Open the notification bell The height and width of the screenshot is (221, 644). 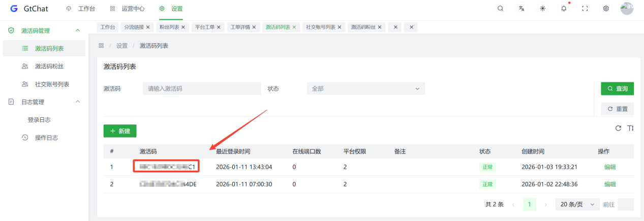(x=564, y=9)
